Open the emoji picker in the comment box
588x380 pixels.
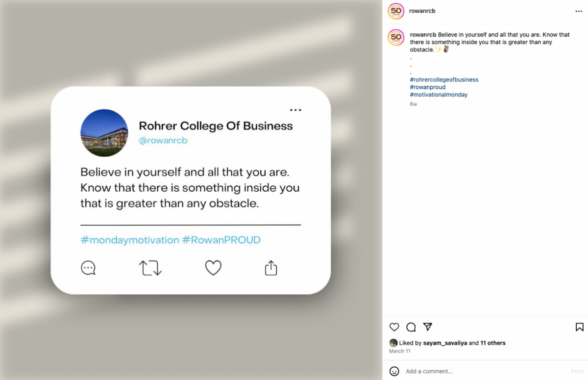[x=394, y=371]
